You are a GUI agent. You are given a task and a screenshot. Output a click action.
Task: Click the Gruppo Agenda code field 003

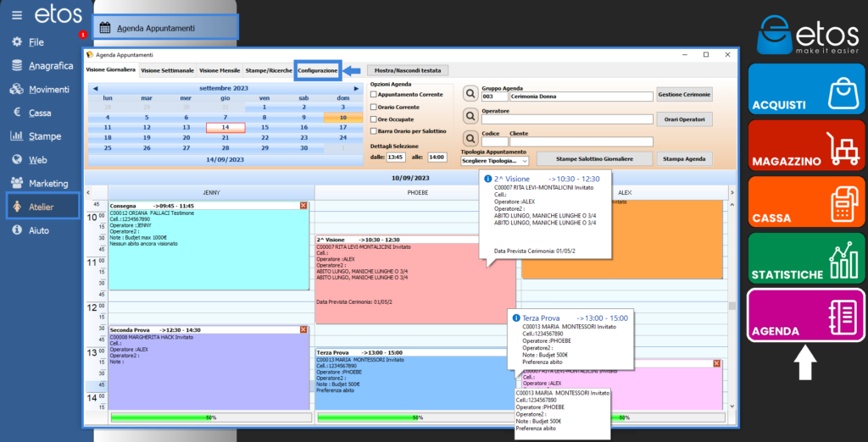[x=494, y=97]
